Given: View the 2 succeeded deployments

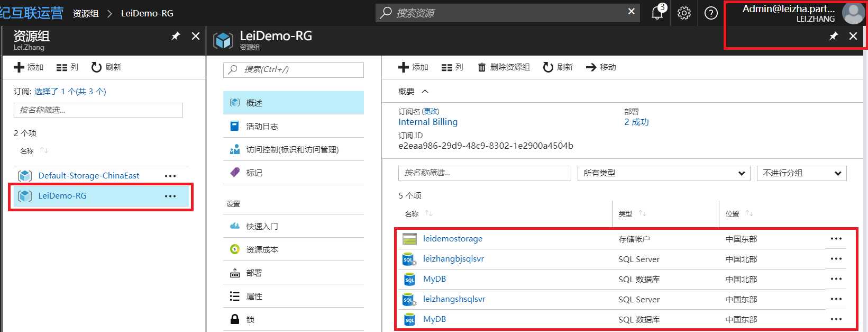Looking at the screenshot, I should click(636, 122).
